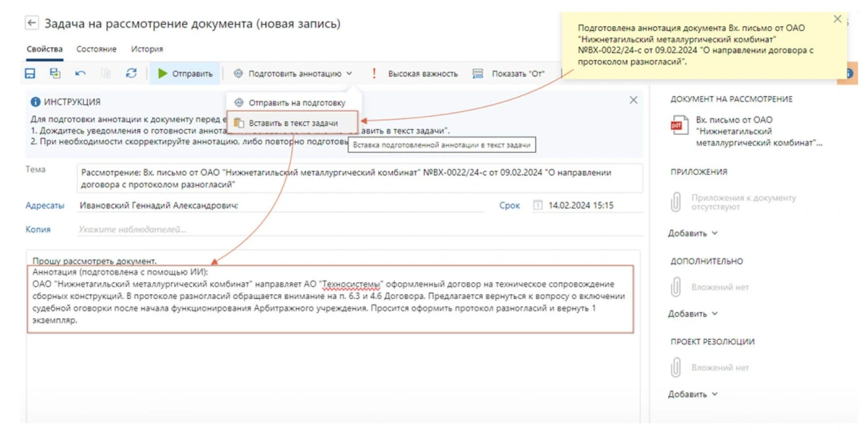The width and height of the screenshot is (868, 434).
Task: Toggle the Высокая важность flag
Action: [416, 74]
